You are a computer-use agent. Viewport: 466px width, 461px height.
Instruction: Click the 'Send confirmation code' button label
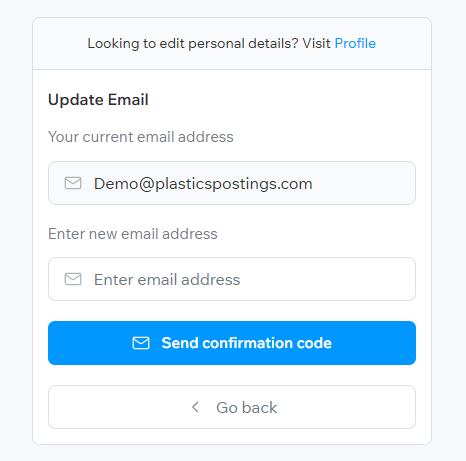[247, 343]
